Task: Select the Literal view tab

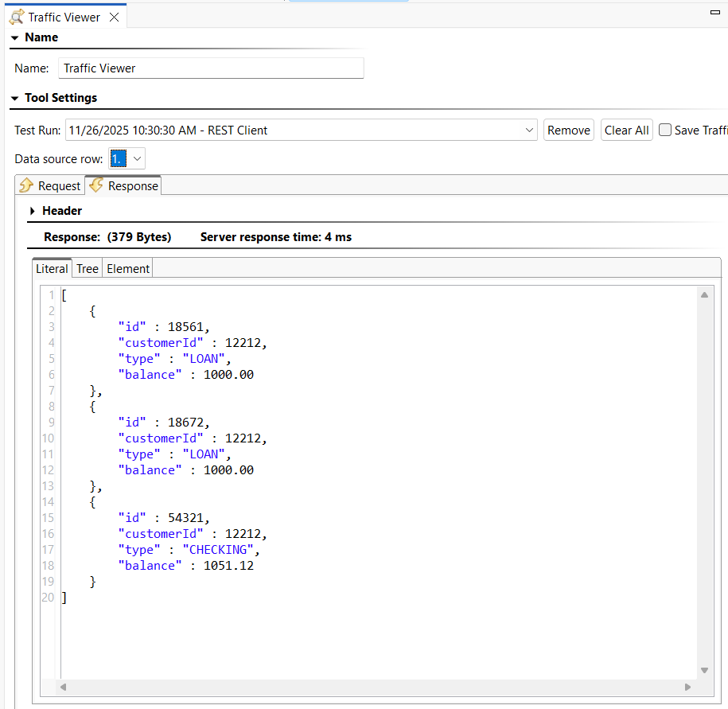Action: (x=52, y=269)
